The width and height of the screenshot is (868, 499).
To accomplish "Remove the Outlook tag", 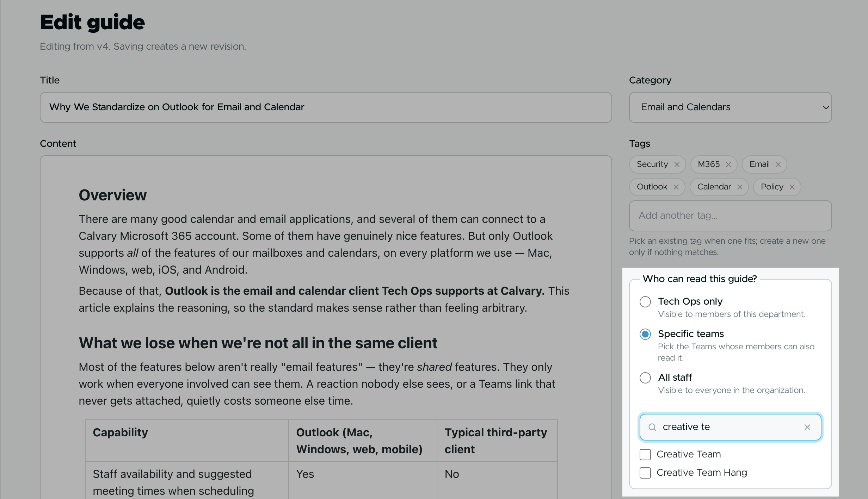I will [x=676, y=187].
